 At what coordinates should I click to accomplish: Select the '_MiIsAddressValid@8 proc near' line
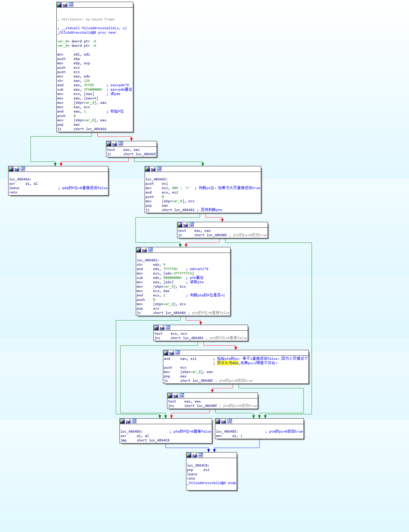[87, 32]
